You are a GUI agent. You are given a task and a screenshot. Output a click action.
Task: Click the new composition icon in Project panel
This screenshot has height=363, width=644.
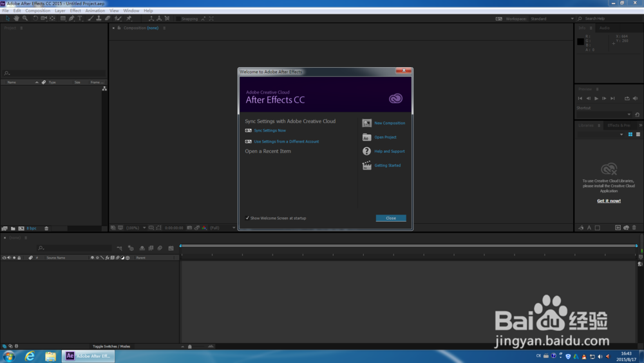(x=21, y=228)
